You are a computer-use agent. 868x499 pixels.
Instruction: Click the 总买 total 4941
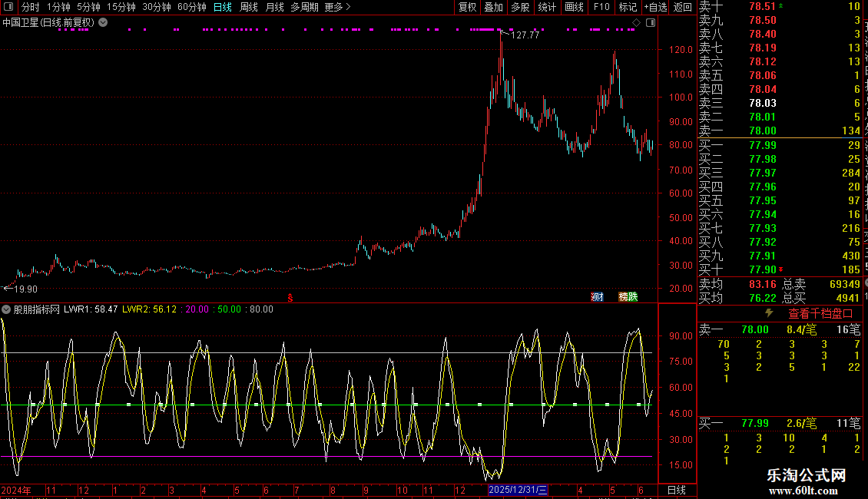coord(847,298)
